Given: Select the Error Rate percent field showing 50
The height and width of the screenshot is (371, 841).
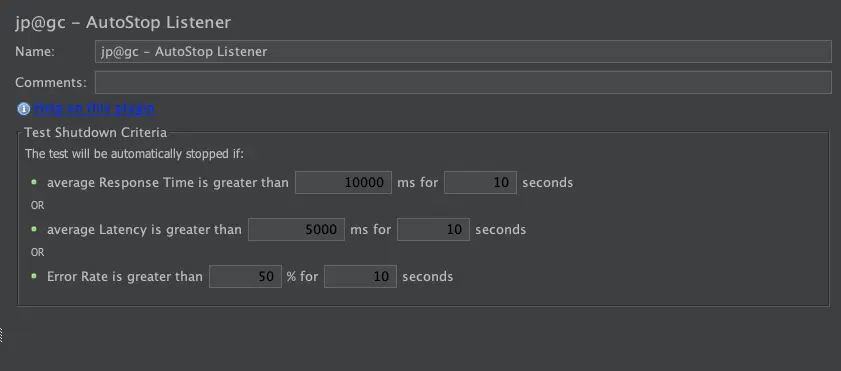Looking at the screenshot, I should [245, 276].
